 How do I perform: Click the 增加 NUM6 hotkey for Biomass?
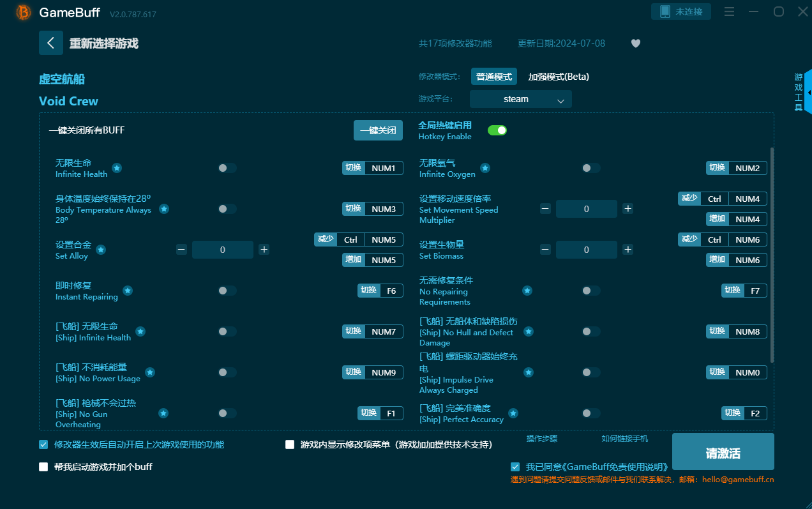tap(737, 260)
